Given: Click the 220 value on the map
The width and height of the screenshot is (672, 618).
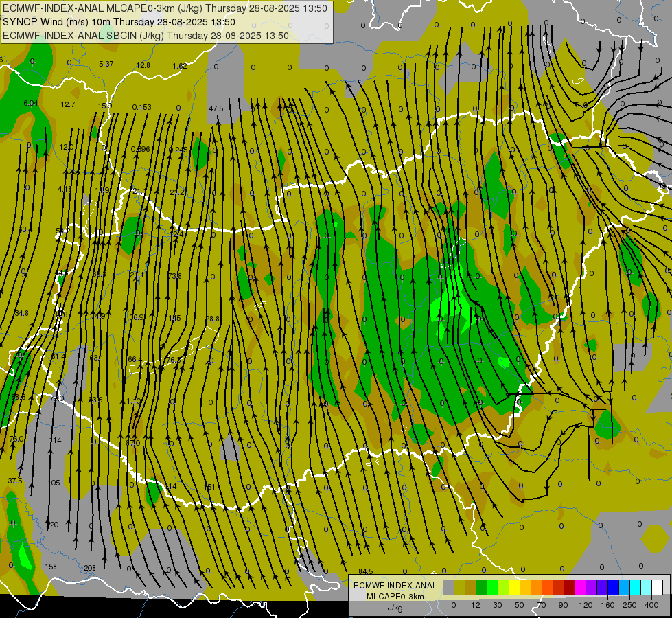Looking at the screenshot, I should 52,525.
